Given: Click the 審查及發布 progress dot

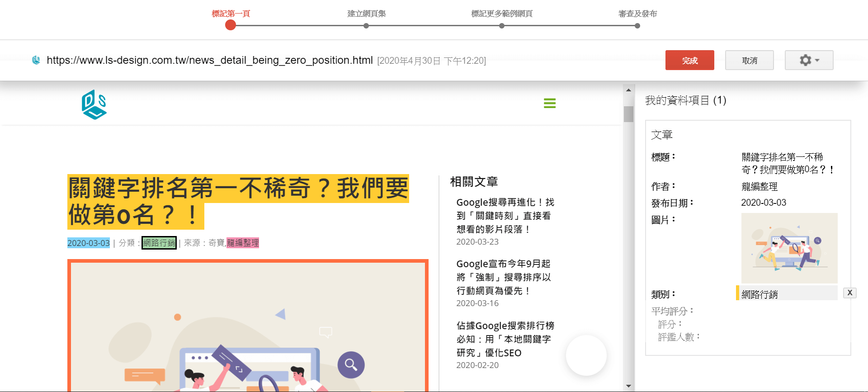Looking at the screenshot, I should coord(637,26).
